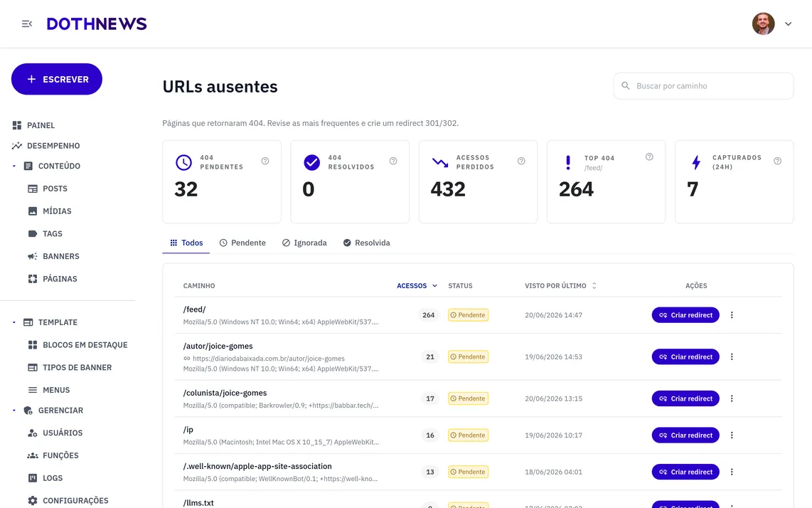
Task: Click the /feed/ path text
Action: 194,309
